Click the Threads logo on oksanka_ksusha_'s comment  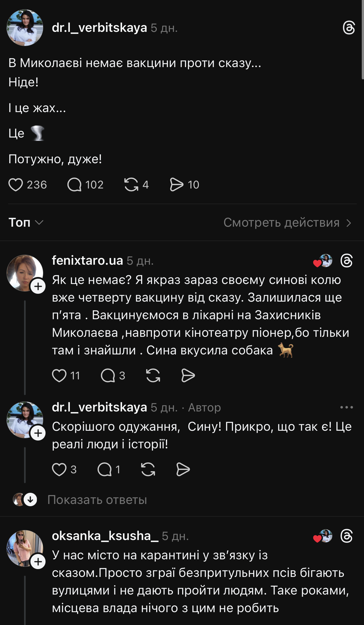pyautogui.click(x=347, y=536)
